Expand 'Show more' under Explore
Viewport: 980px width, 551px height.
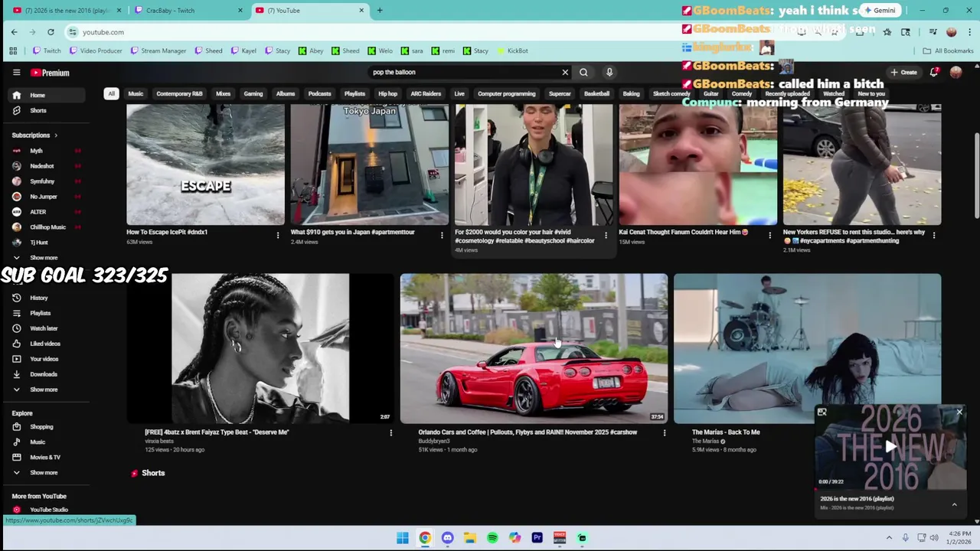(x=46, y=473)
